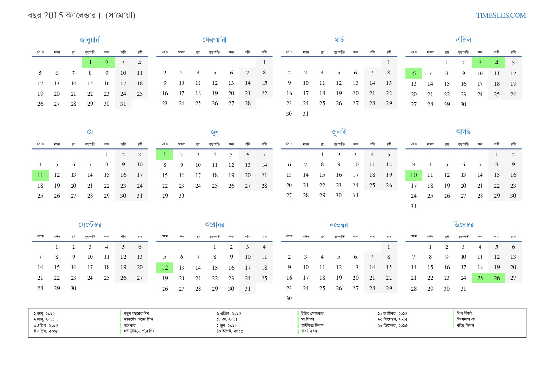Click February 14 date
This screenshot has width=554, height=392.
tap(248, 83)
